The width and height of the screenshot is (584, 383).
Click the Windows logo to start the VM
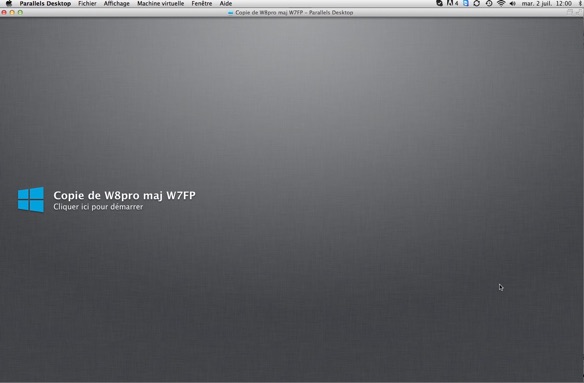(x=31, y=200)
